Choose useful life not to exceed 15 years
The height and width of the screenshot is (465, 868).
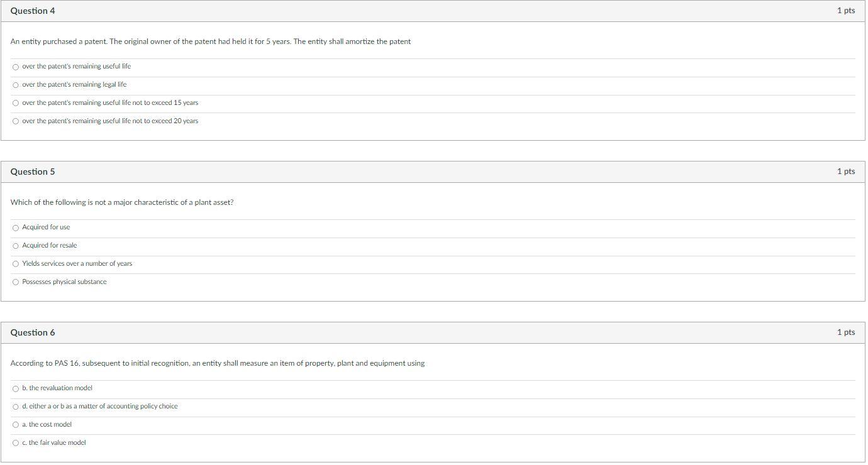[x=15, y=103]
